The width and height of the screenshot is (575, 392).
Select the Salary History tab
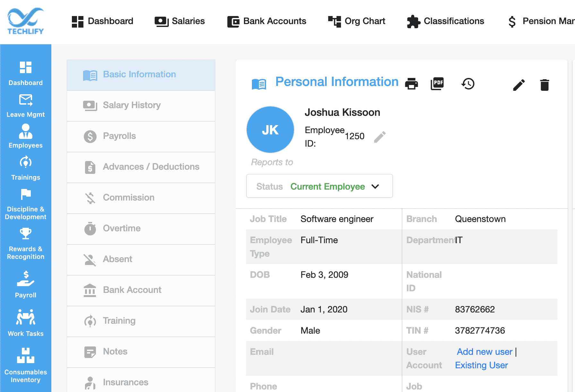pos(132,105)
